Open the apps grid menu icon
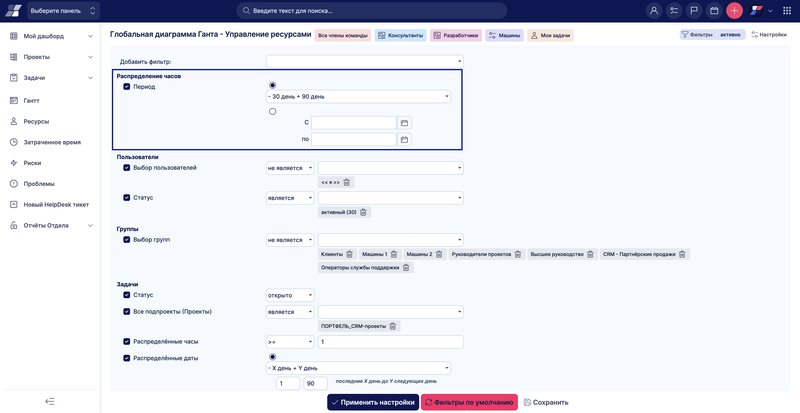Viewport: 800px width, 413px height. click(786, 11)
